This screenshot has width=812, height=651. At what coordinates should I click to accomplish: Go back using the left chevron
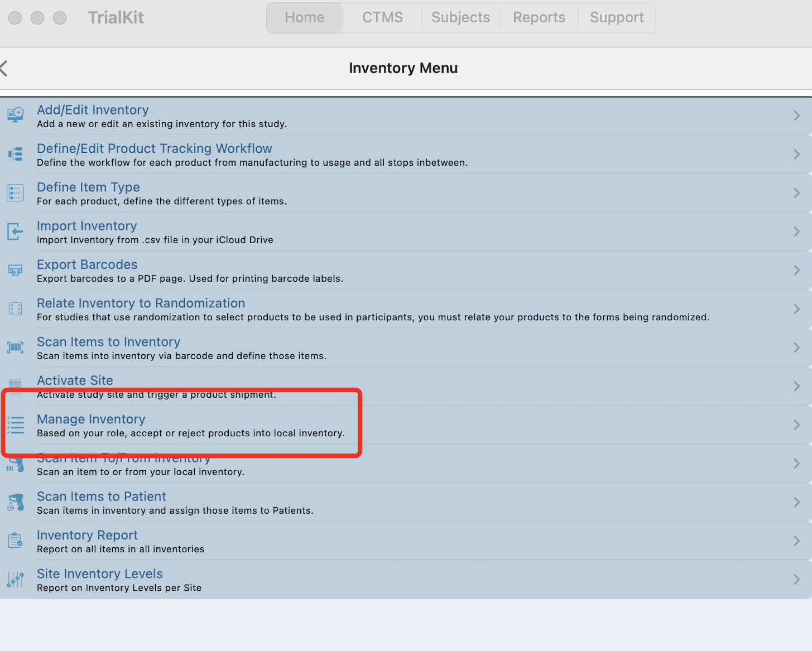4,68
